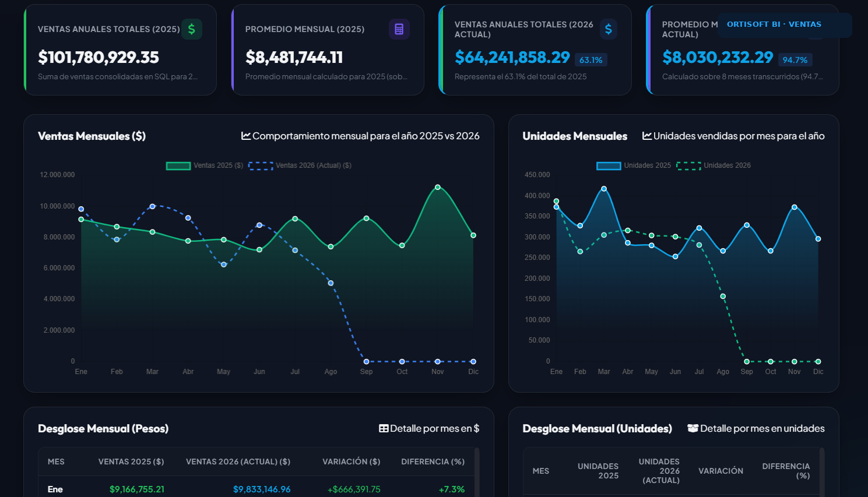Click the Desglose Mensual (Unidades) heading
The width and height of the screenshot is (868, 497).
coord(598,428)
